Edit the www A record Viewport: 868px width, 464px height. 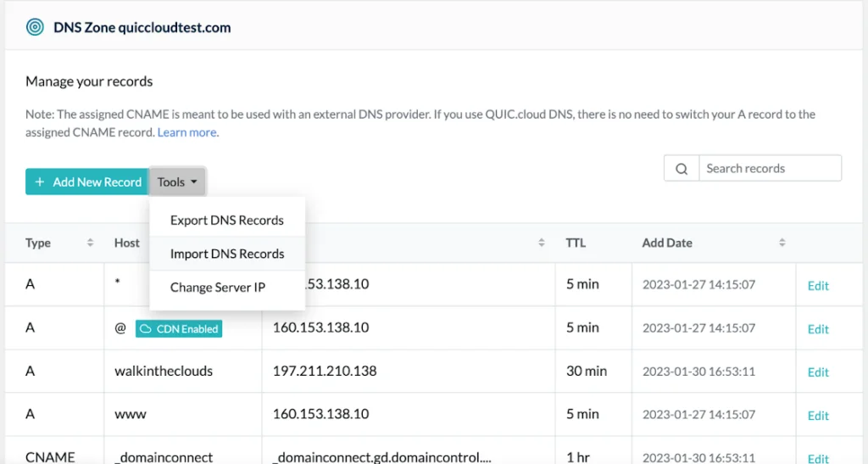click(818, 416)
